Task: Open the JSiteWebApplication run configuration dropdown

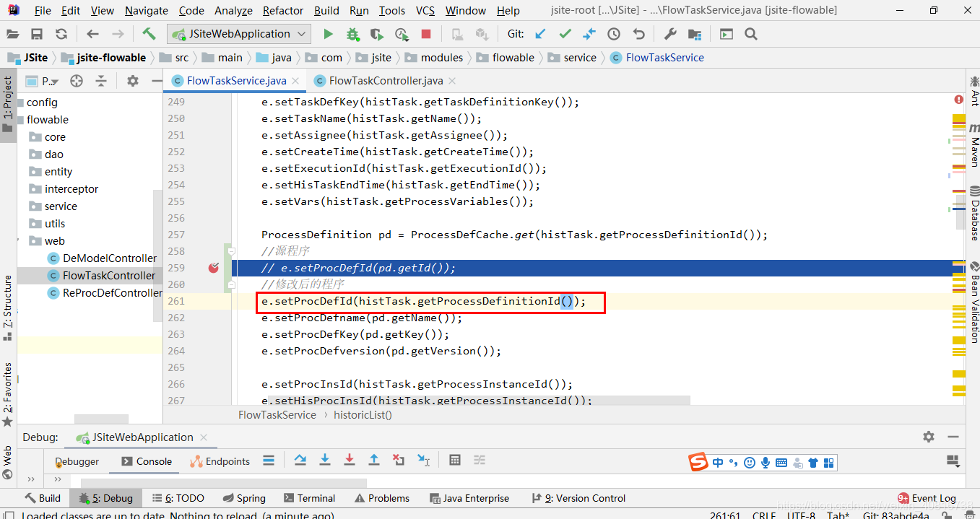Action: tap(238, 34)
